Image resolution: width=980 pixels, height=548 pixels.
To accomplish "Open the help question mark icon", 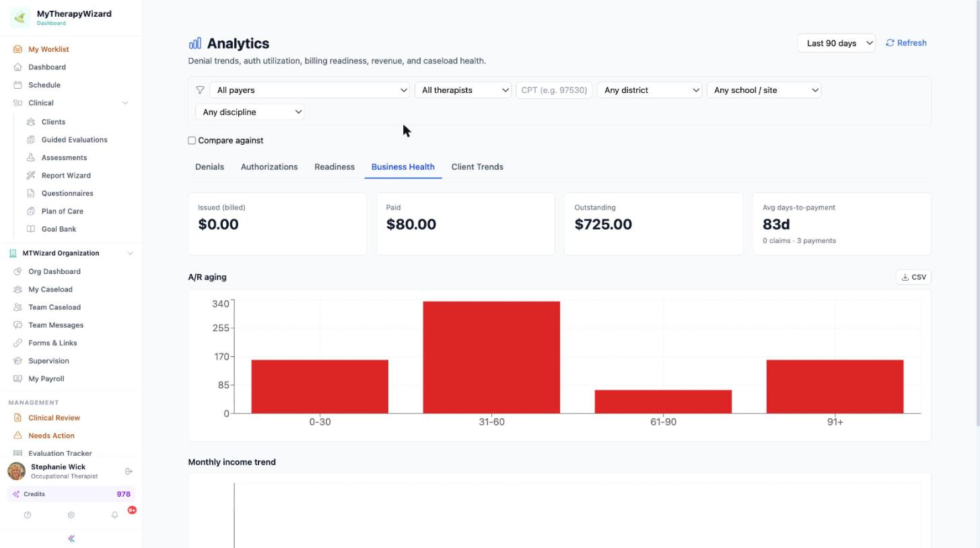I will pyautogui.click(x=28, y=515).
